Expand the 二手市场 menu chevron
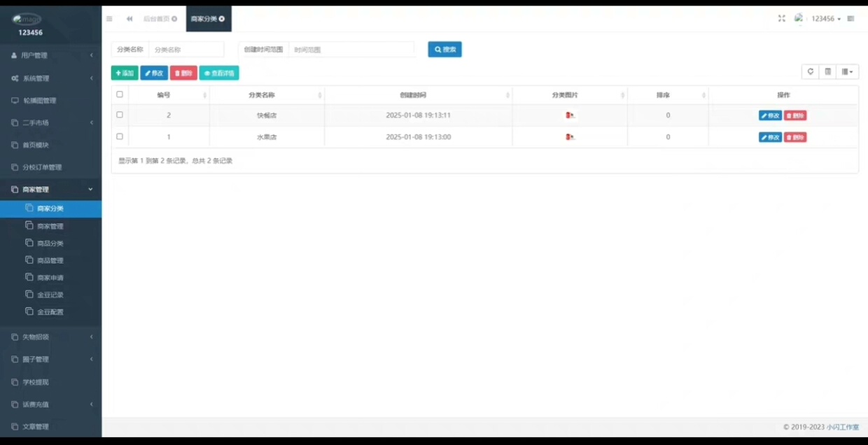The height and width of the screenshot is (445, 868). pos(91,122)
